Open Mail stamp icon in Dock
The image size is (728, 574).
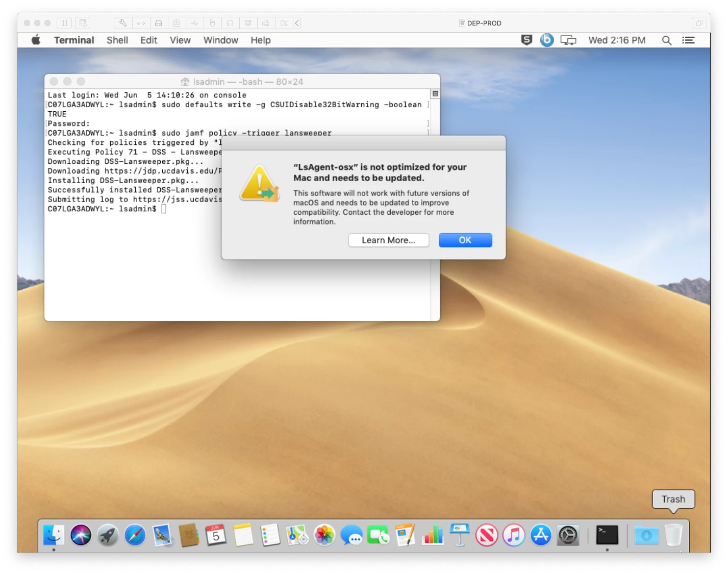162,535
